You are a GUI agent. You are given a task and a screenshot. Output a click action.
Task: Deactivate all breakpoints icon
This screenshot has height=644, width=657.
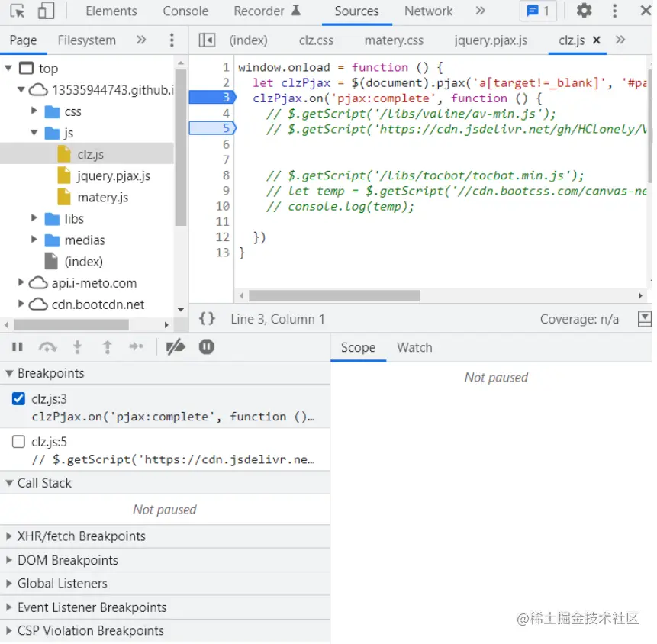click(176, 347)
